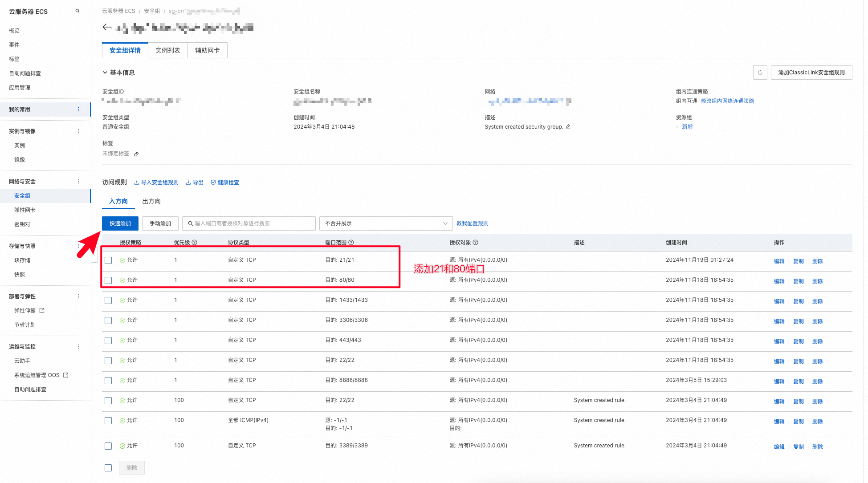Image resolution: width=868 pixels, height=483 pixels.
Task: Click the three-dot menu beside 运维与监控
Action: tap(78, 347)
